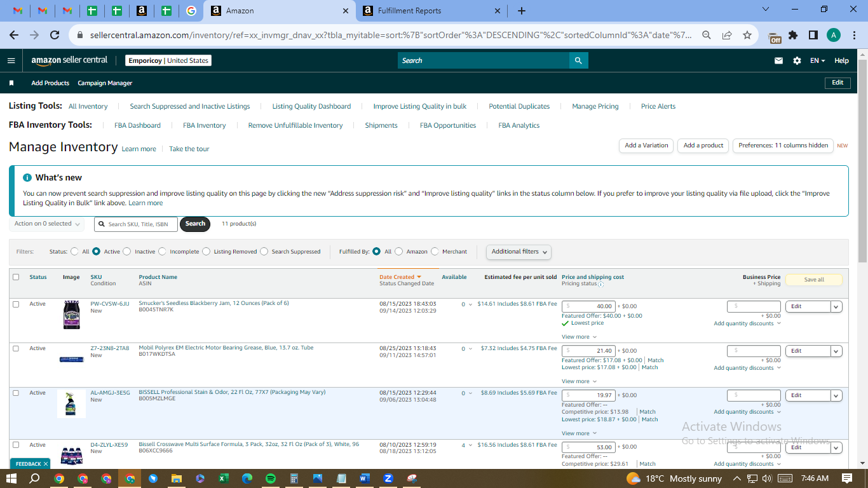Click the Smucker's price field showing 40.00
868x488 pixels.
(588, 306)
